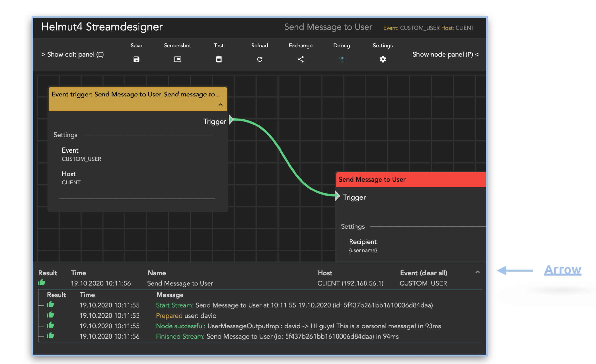Click the Arrow hyperlink at right
Screen dimensions: 596x364
[562, 270]
